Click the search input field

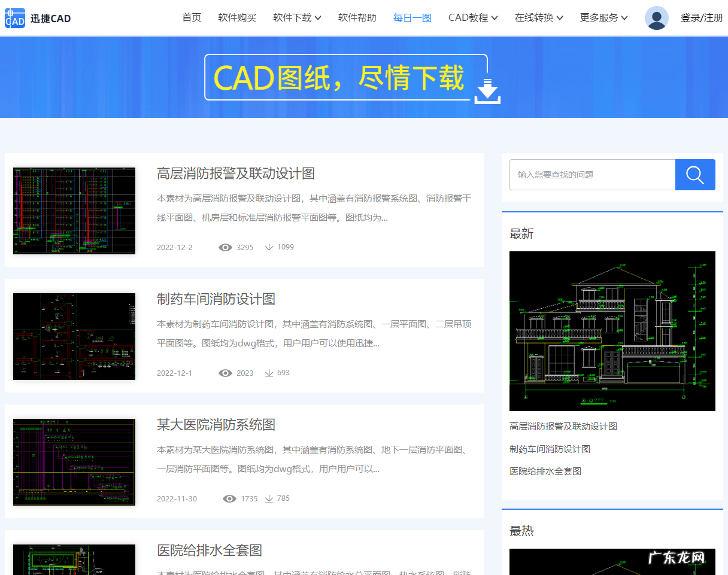coord(592,174)
